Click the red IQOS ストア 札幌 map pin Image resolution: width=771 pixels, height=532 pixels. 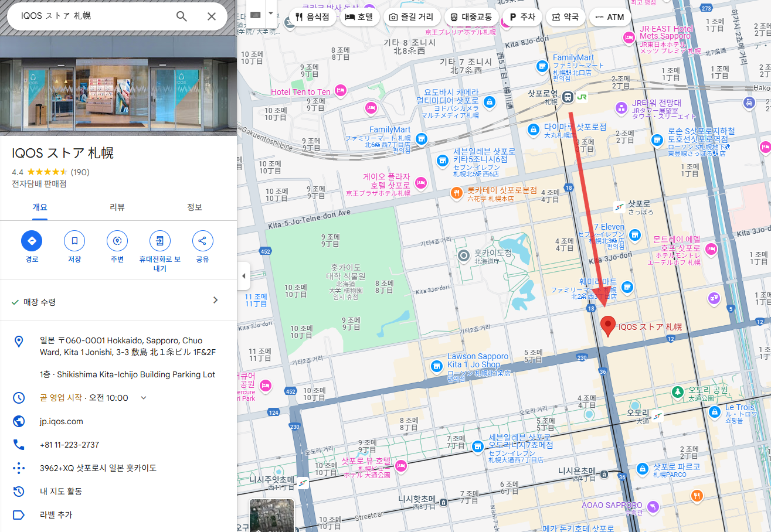pos(609,326)
